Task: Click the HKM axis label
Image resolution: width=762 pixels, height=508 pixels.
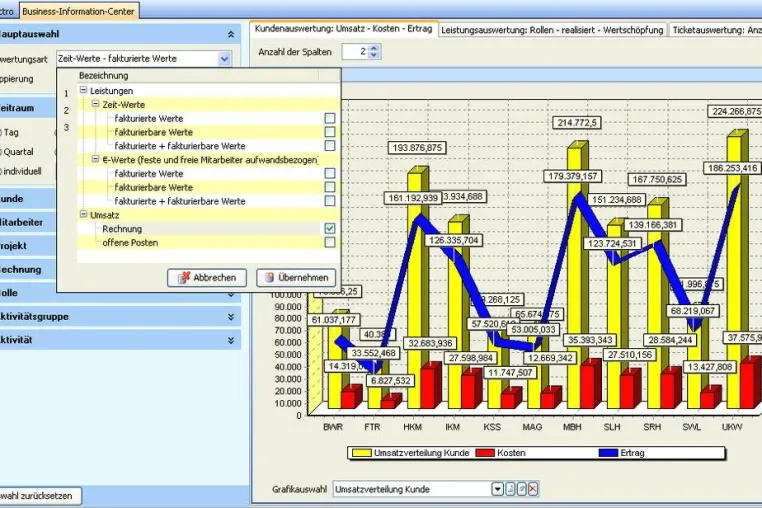Action: 413,427
